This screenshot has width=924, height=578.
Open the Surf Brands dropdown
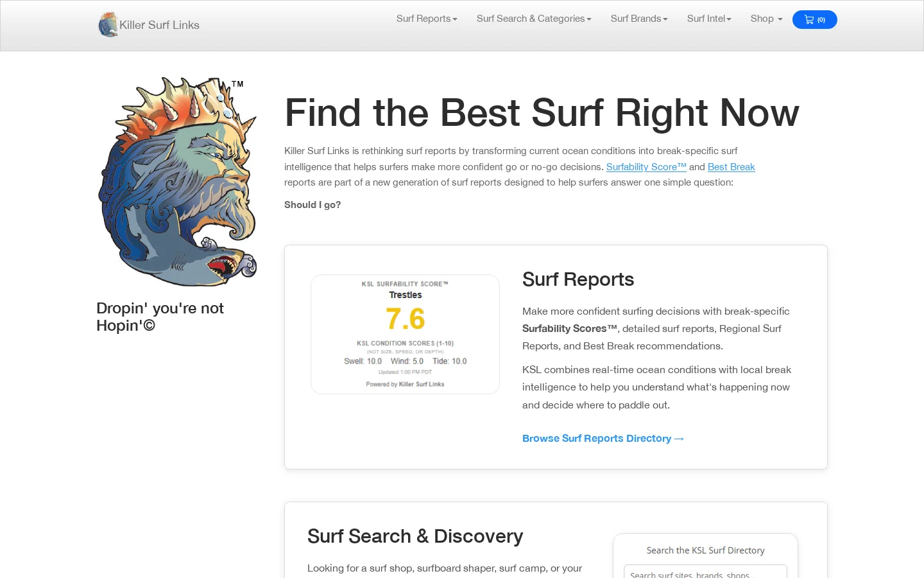pyautogui.click(x=639, y=19)
